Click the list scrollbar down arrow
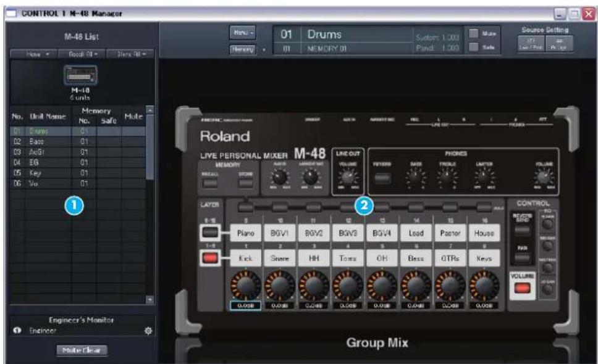Image resolution: width=598 pixels, height=364 pixels. [x=150, y=300]
